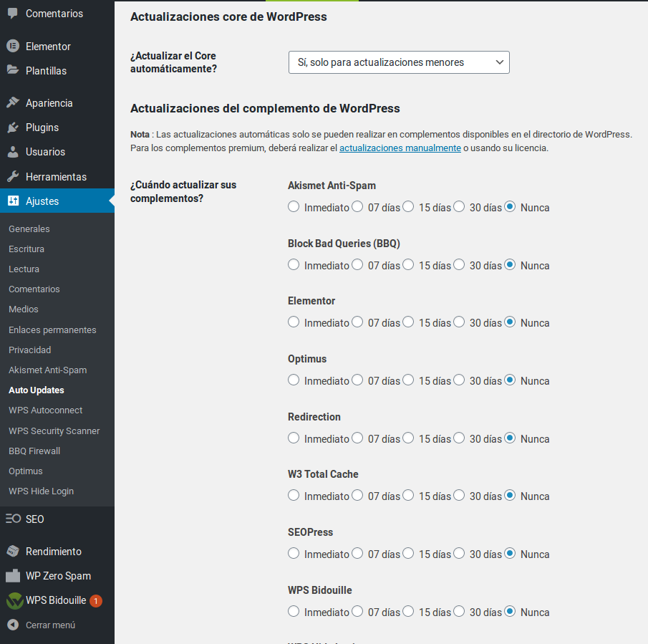Open BBQ Firewall submenu item

tap(34, 451)
